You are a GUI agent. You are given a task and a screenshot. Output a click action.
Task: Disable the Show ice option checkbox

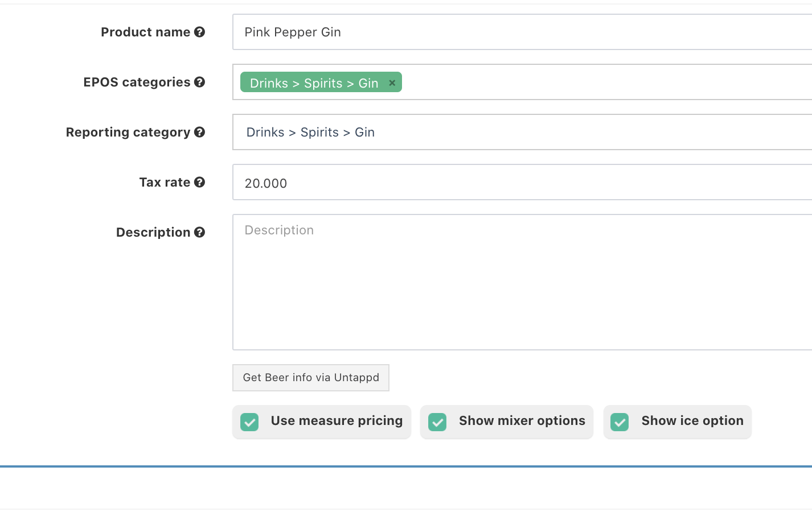click(x=620, y=422)
